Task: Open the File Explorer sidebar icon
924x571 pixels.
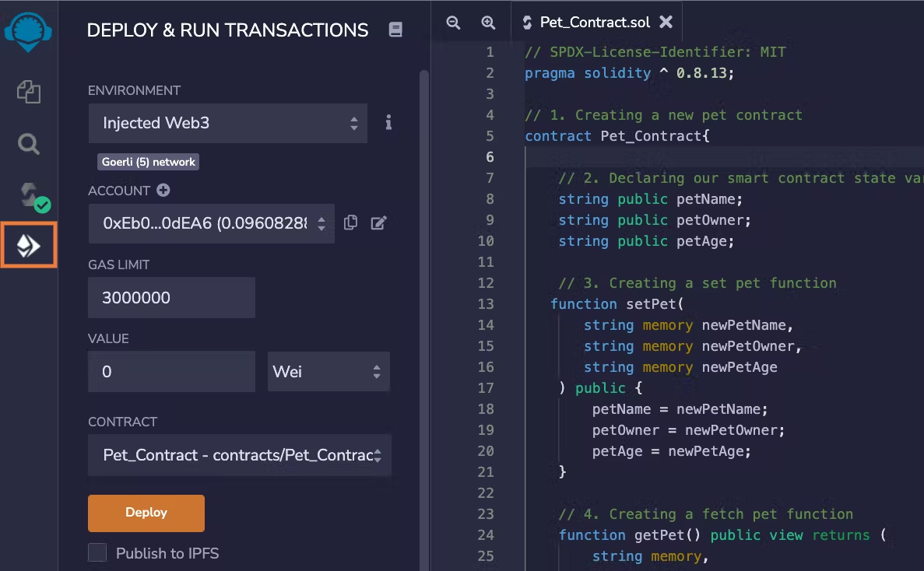Action: click(29, 92)
